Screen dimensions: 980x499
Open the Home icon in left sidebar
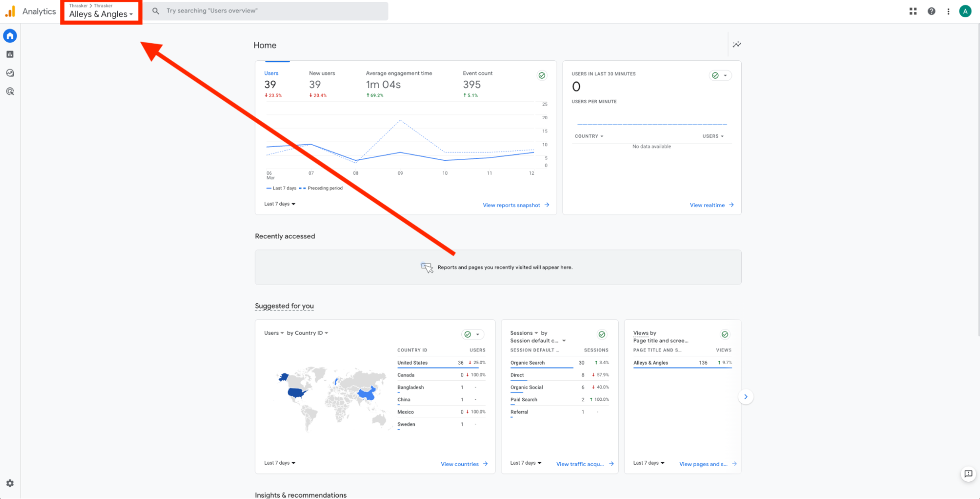(x=10, y=36)
